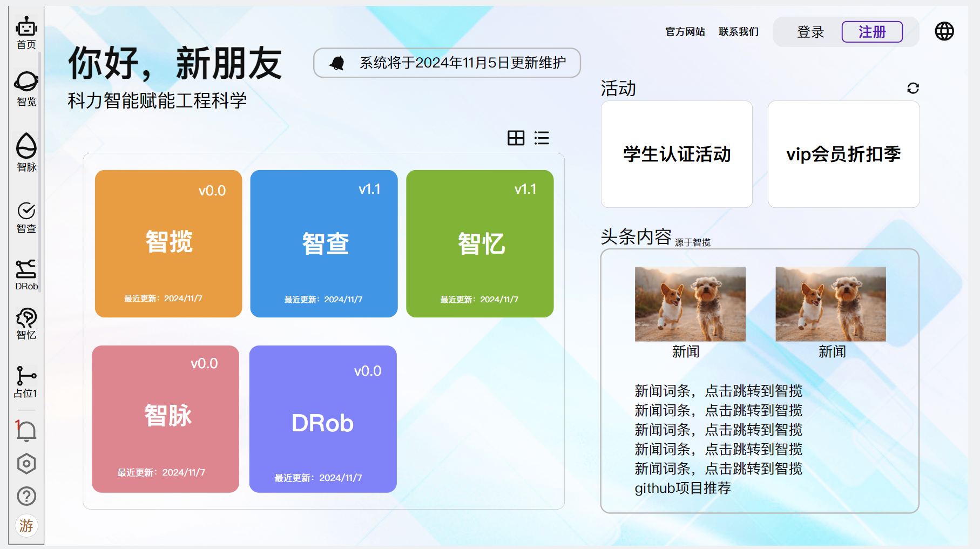
Task: Click 联系我们 in top navigation
Action: pyautogui.click(x=738, y=32)
